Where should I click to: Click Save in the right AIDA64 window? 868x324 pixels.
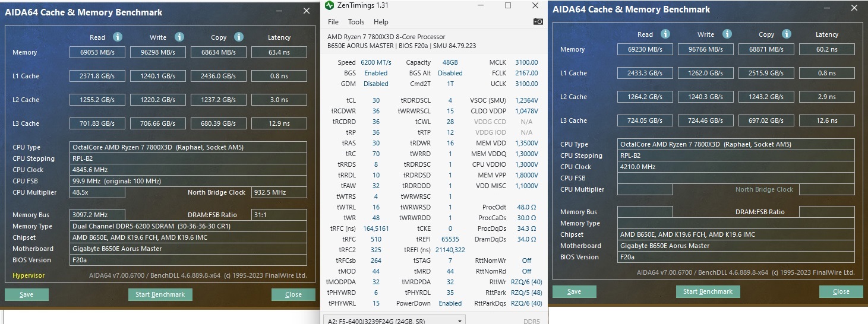point(575,291)
